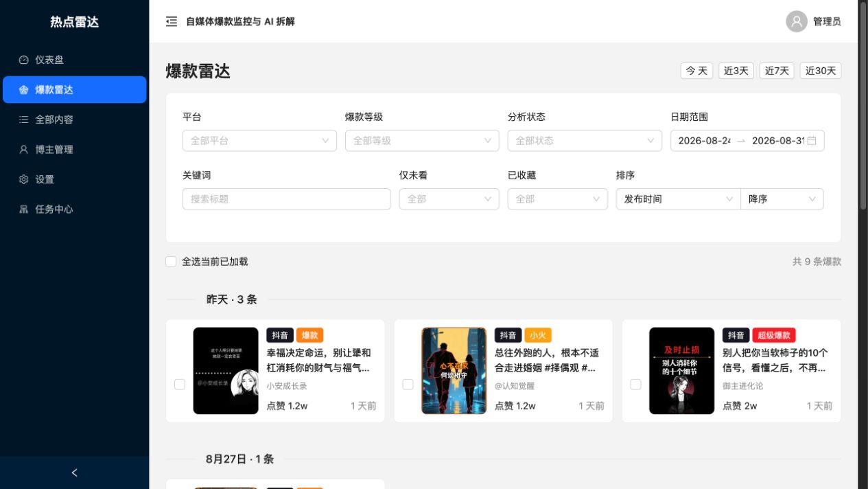Viewport: 868px width, 489px height.
Task: Click the 全部内容 list icon
Action: [x=24, y=120]
